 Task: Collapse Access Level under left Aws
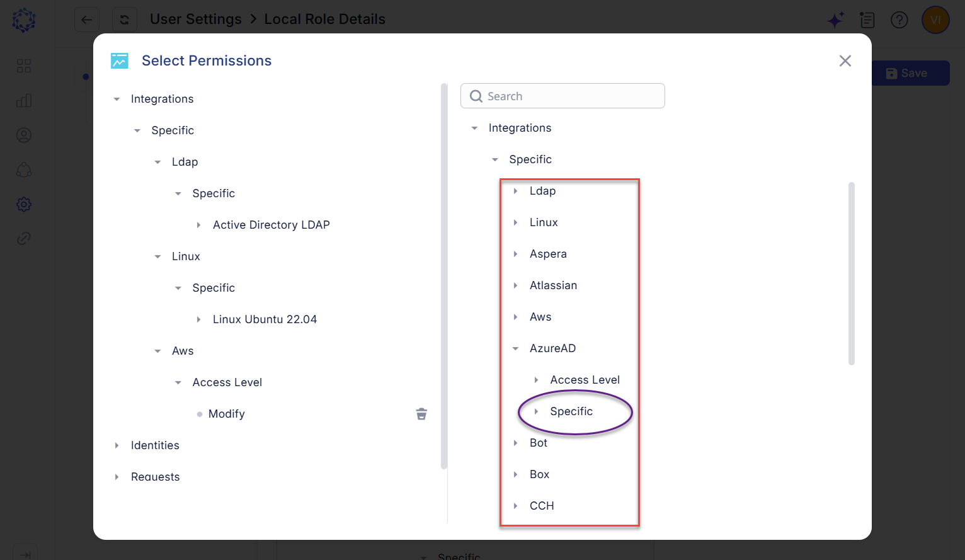point(178,382)
